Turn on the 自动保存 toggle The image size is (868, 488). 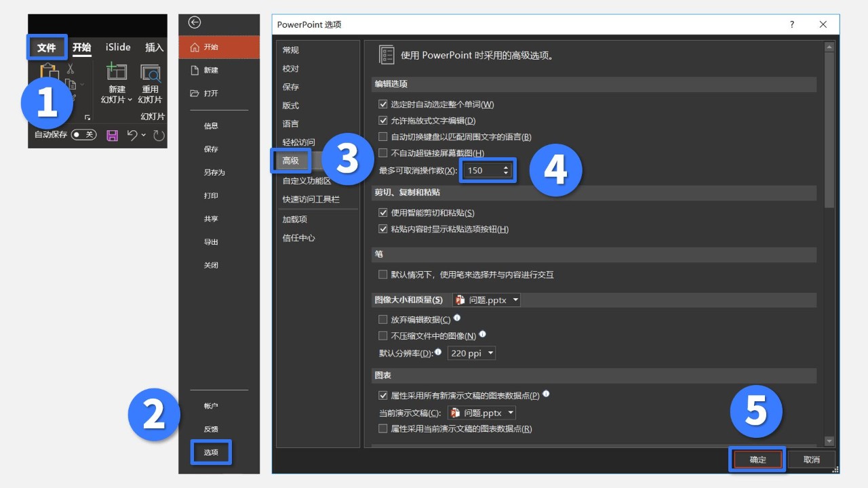coord(83,135)
